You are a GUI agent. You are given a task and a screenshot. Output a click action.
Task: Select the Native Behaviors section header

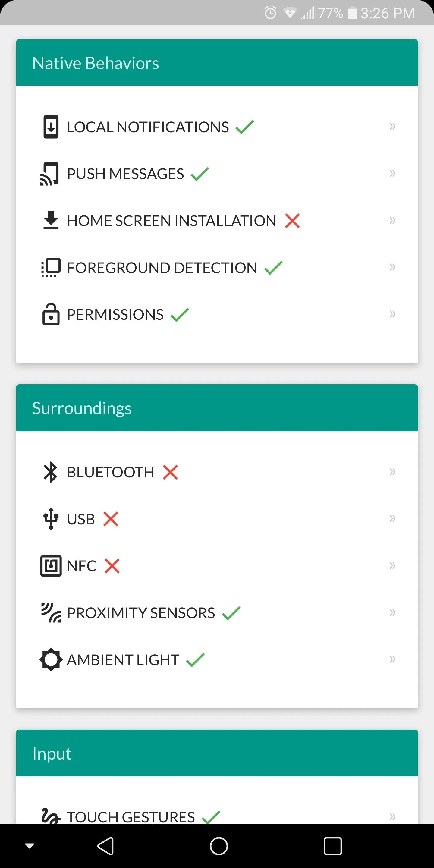[x=217, y=63]
